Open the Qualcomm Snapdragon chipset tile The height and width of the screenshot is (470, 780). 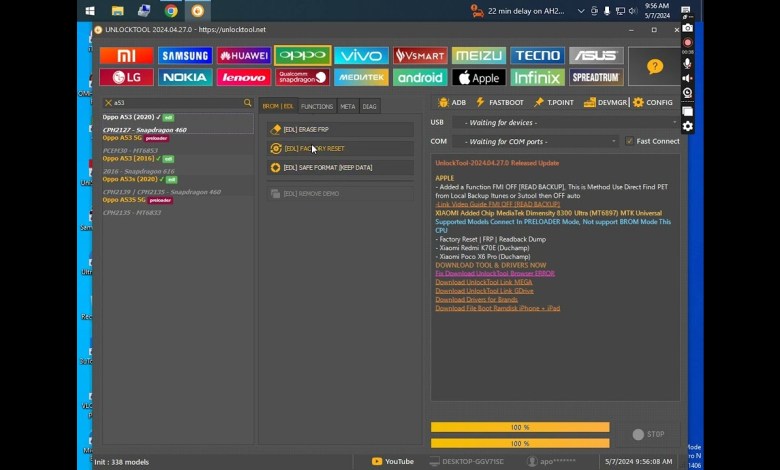pyautogui.click(x=302, y=77)
